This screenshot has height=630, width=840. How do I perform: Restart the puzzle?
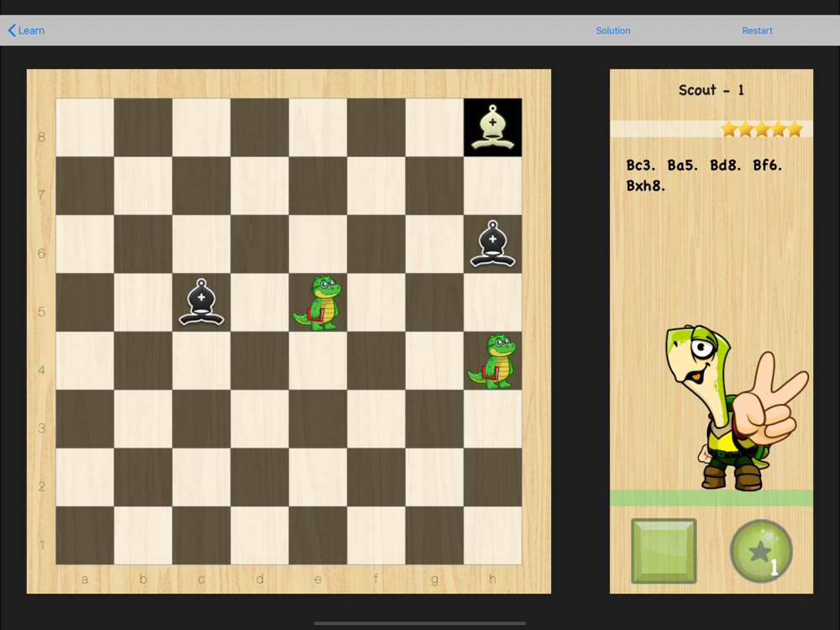[757, 30]
